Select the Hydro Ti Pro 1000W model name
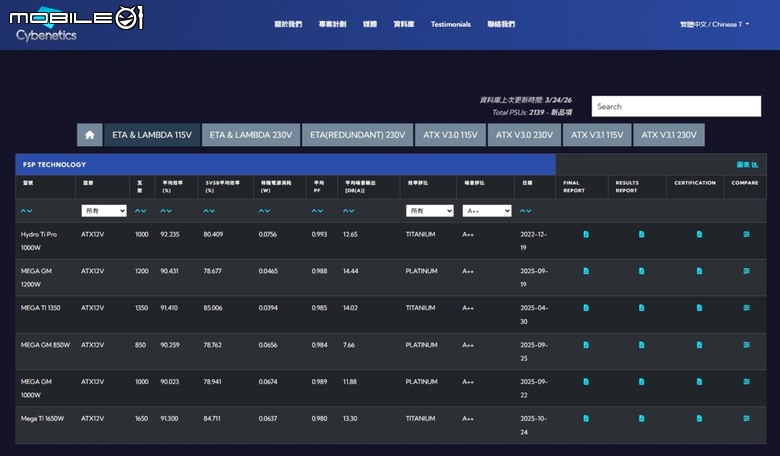Image resolution: width=780 pixels, height=456 pixels. 39,241
